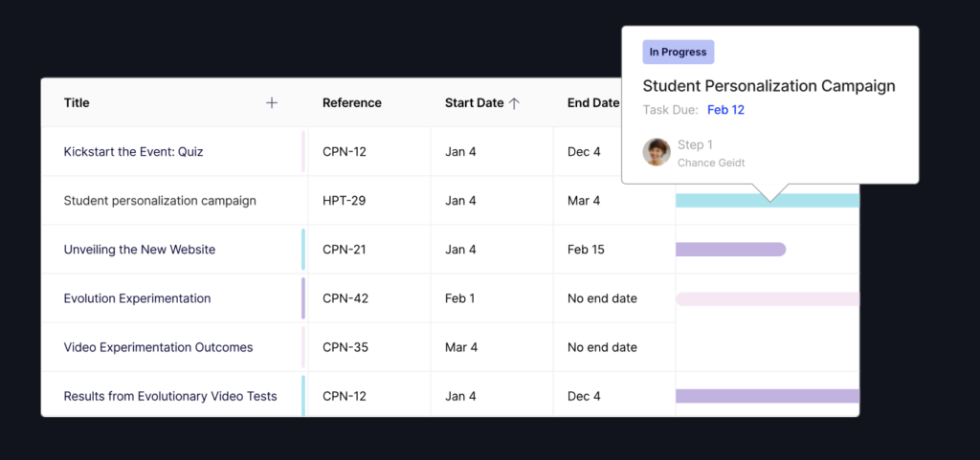Open Student personalization campaign row title

pos(160,201)
